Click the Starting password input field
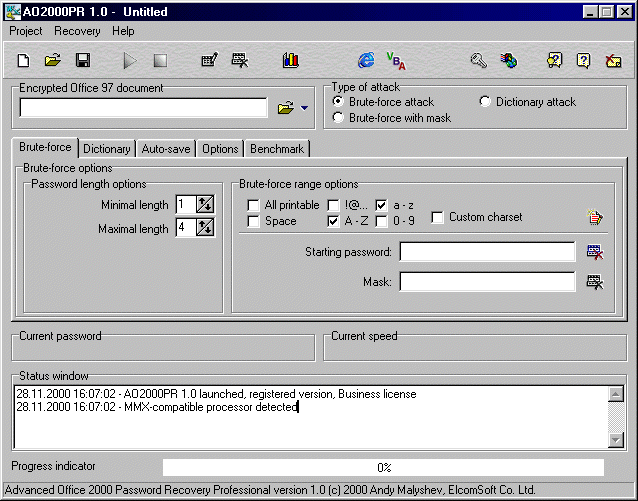Screen dimensions: 638x501 [x=487, y=252]
